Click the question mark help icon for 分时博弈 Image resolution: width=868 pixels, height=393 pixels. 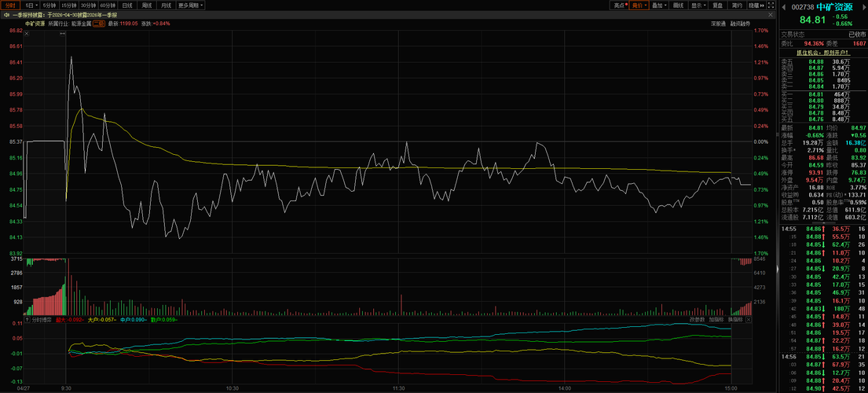(x=27, y=319)
